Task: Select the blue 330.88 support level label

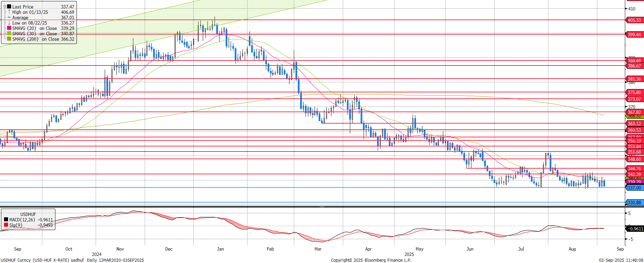Action: (634, 203)
